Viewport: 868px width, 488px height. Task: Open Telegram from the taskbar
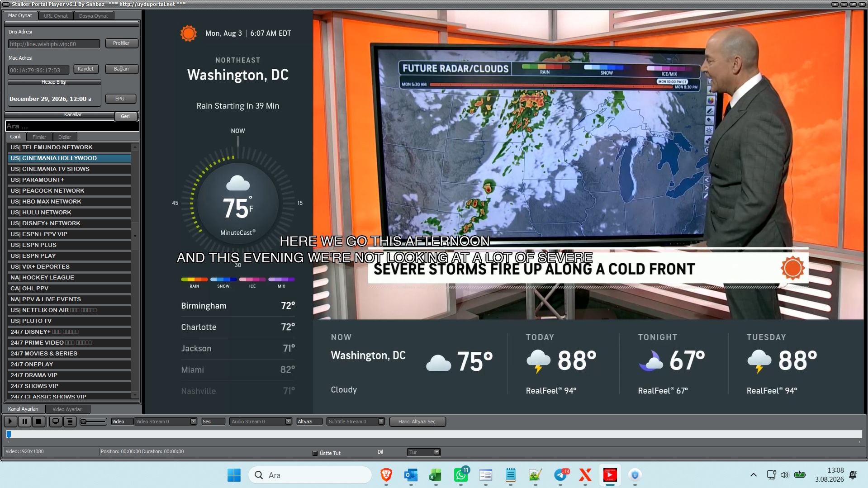coord(560,475)
